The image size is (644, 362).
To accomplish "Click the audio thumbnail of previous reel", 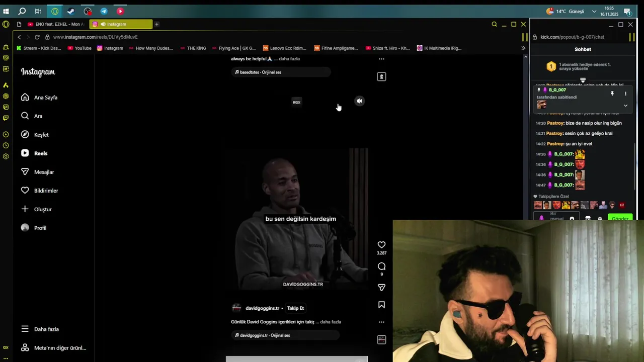I will coord(381,76).
